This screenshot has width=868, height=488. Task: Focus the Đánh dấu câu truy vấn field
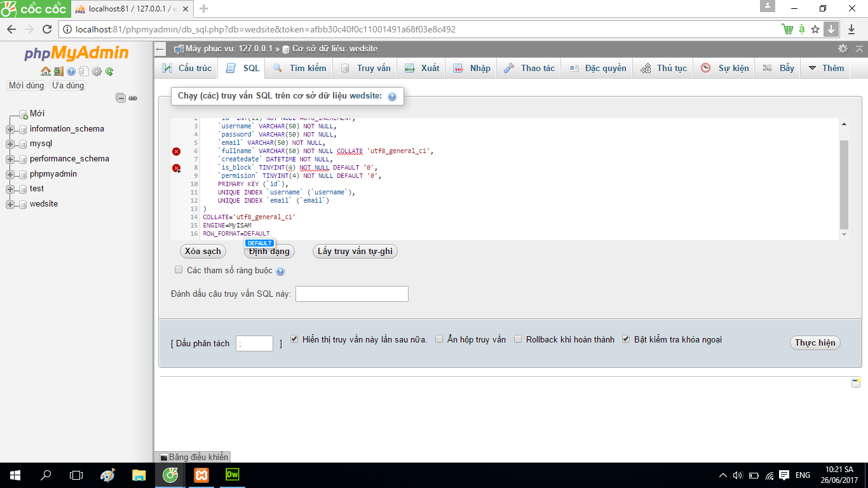click(352, 294)
